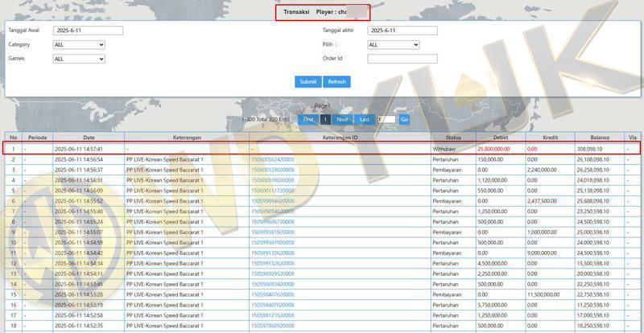Screen dimensions: 644x333
Task: Click the balance value 11,250,598.10
Action: point(593,305)
